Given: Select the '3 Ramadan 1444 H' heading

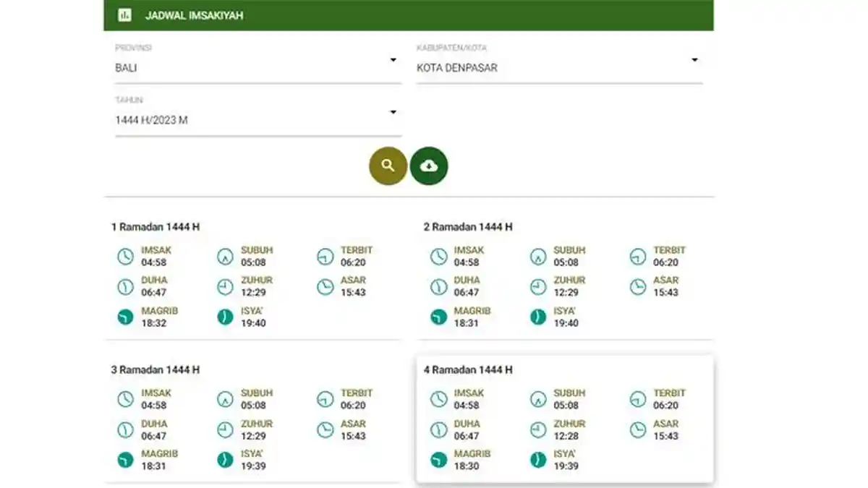Looking at the screenshot, I should (x=156, y=369).
